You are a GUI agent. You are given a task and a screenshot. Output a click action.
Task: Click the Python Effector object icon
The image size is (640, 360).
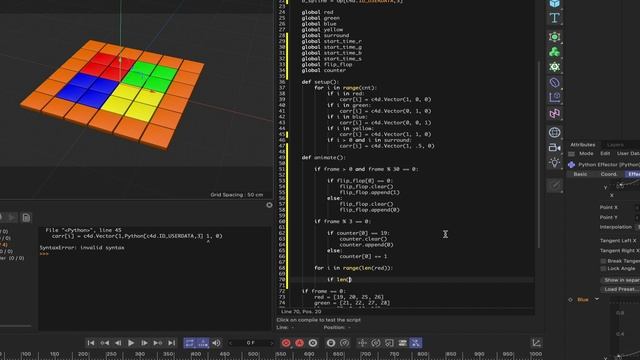pos(571,164)
